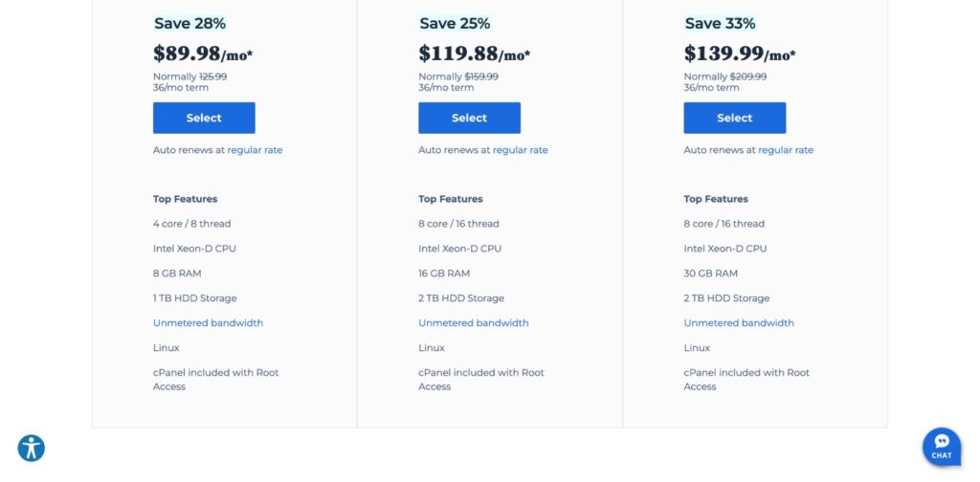Click the 30 GB RAM feature text
The image size is (980, 482).
pos(713,274)
